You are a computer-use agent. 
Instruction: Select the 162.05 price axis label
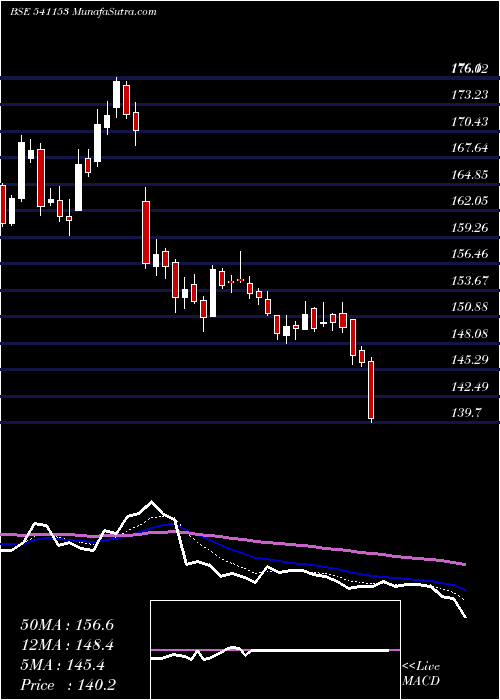point(470,201)
